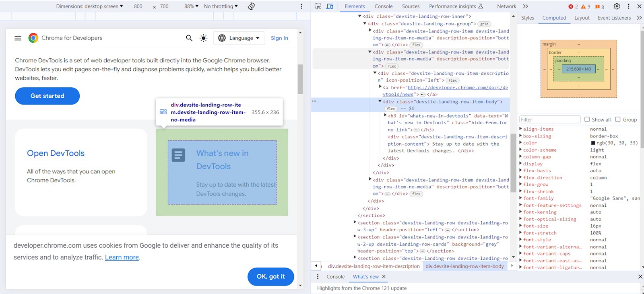644x294 pixels.
Task: Click the page search magnifier icon
Action: (189, 38)
